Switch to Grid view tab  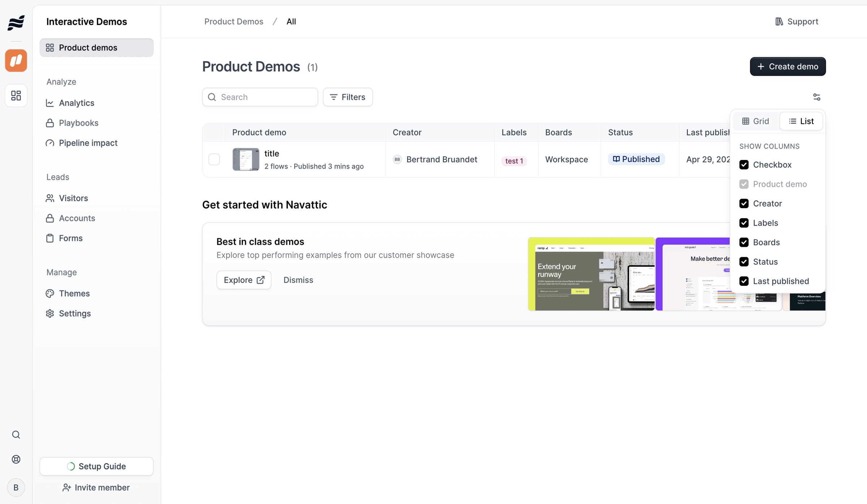tap(755, 121)
